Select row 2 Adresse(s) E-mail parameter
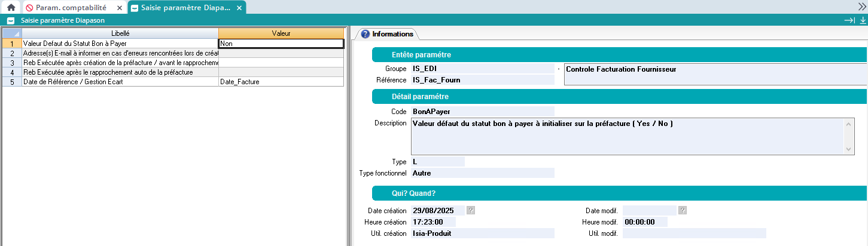The height and width of the screenshot is (246, 868). point(120,53)
